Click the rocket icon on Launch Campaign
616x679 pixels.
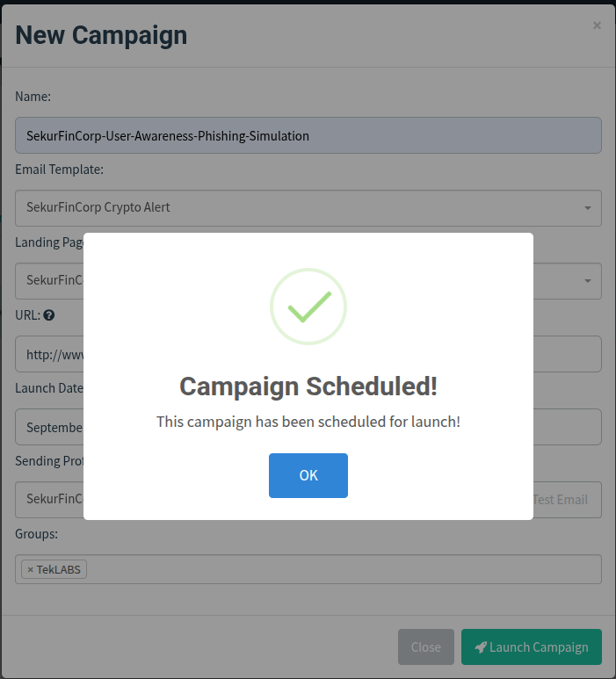point(480,647)
